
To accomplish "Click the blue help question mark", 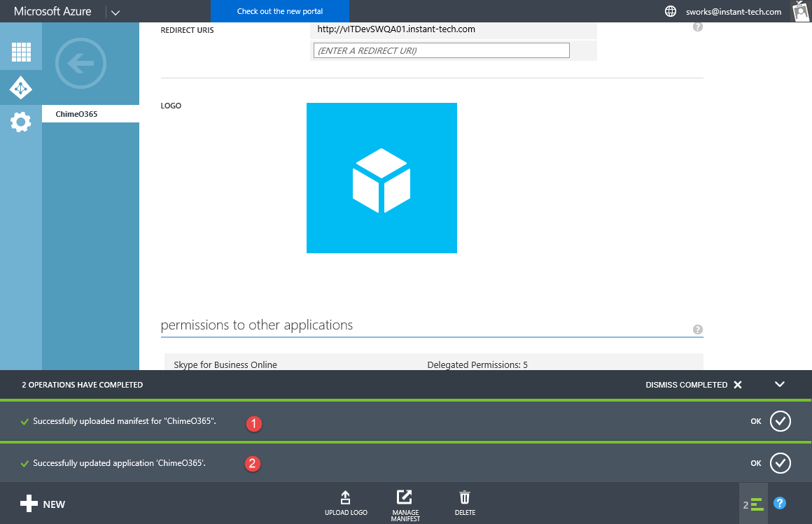I will pyautogui.click(x=779, y=503).
